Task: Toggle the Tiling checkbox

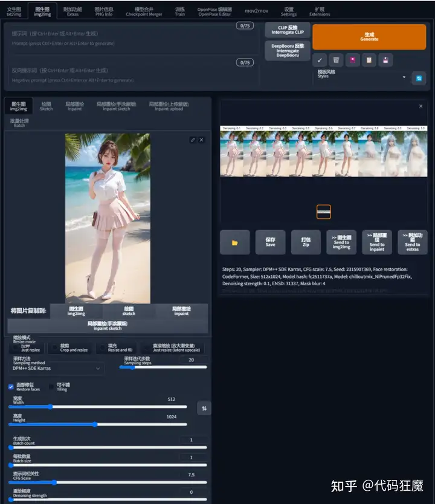Action: [51, 387]
